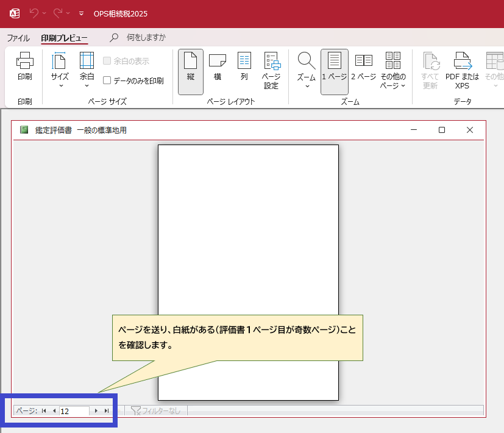Open the Size (サイズ) dropdown
The image size is (504, 433).
click(60, 70)
